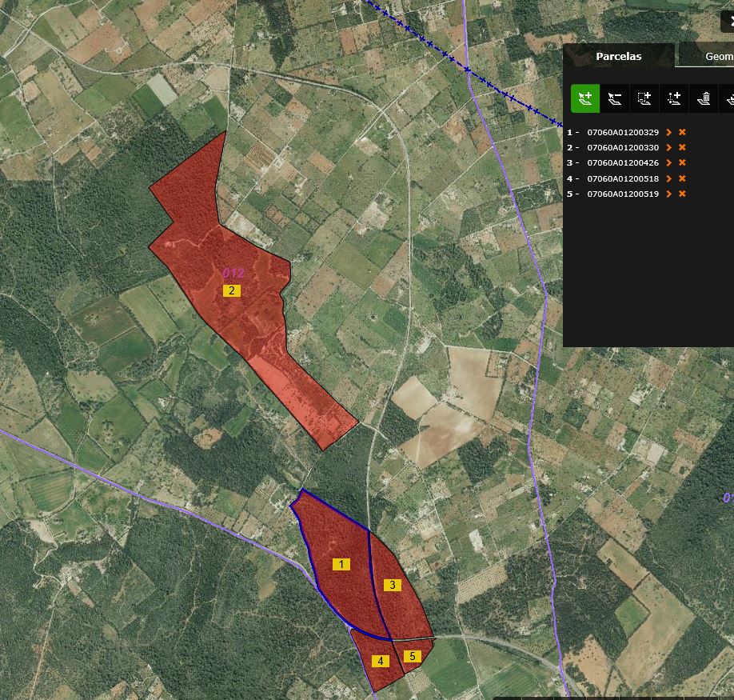
Task: Expand the arrow for parcel 07060A01200518
Action: point(668,179)
